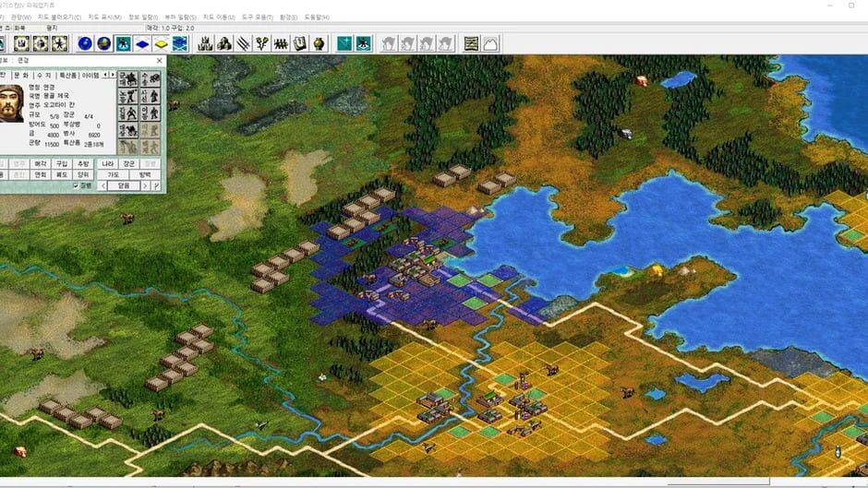Open the city buildings toolbar icon
The image size is (868, 488).
coord(205,43)
